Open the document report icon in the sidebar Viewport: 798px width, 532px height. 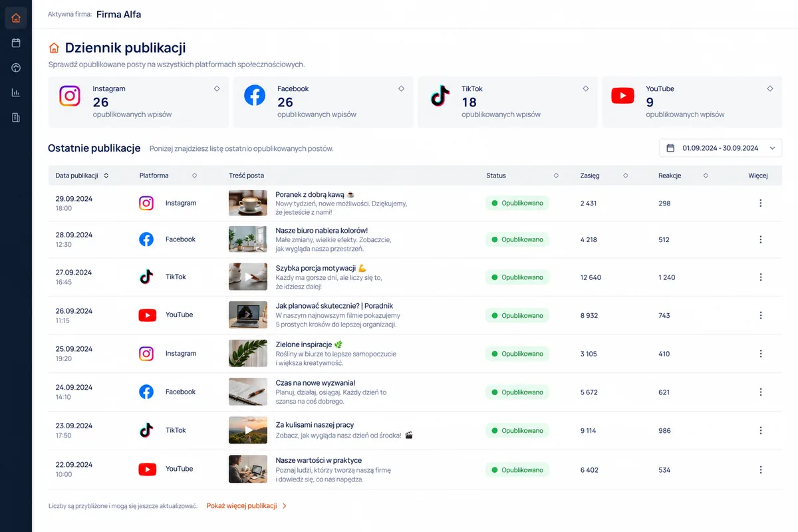click(16, 118)
